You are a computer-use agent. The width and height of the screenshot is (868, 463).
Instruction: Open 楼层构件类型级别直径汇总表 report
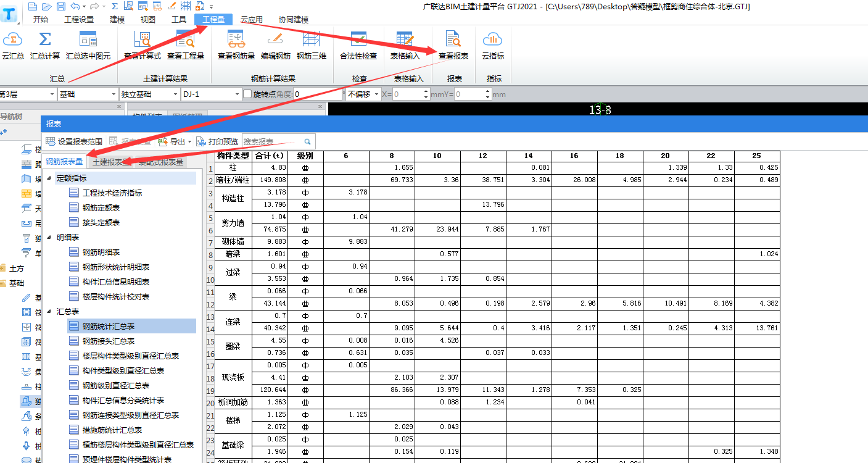click(131, 356)
